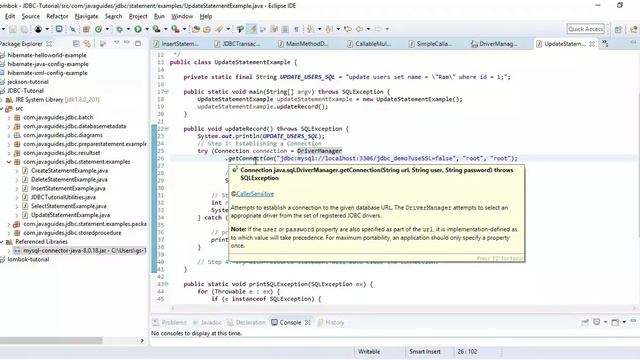Click the Debug bug icon in toolbar
This screenshot has width=640, height=360.
(x=120, y=29)
